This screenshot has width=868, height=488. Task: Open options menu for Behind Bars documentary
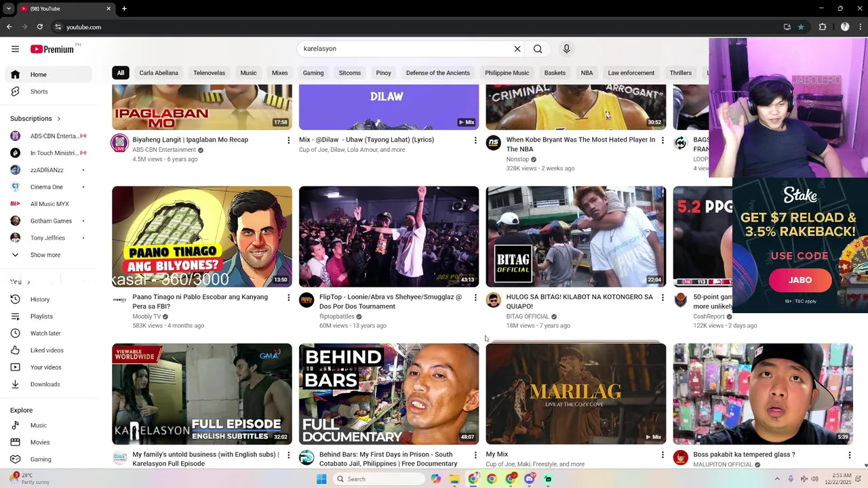(x=475, y=455)
